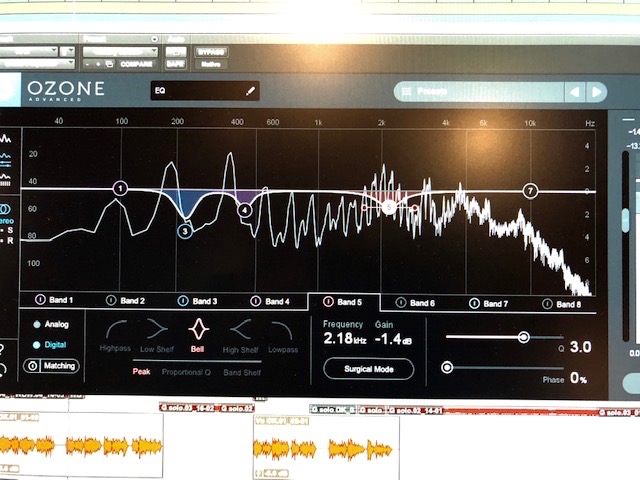Toggle the Band 4 power button
The height and width of the screenshot is (480, 640).
(x=256, y=301)
